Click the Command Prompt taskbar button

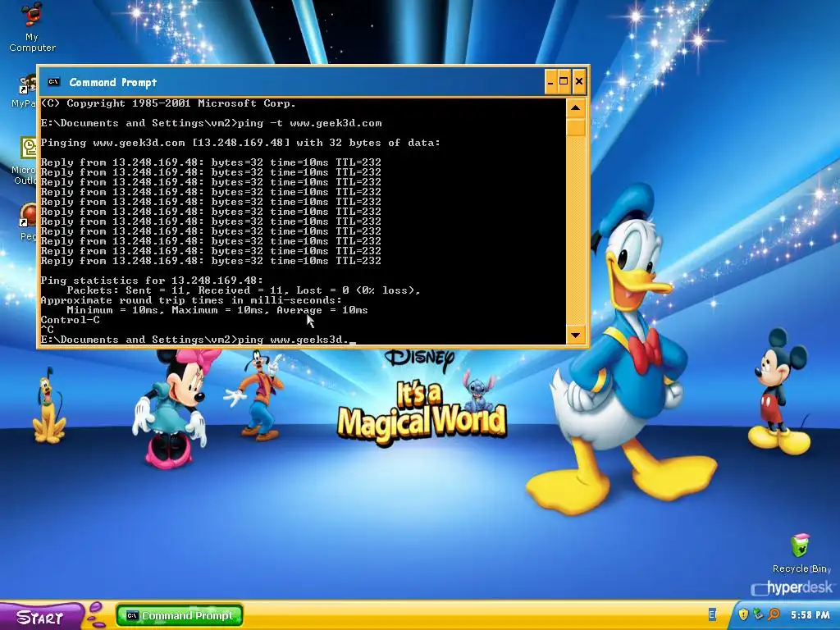click(180, 615)
